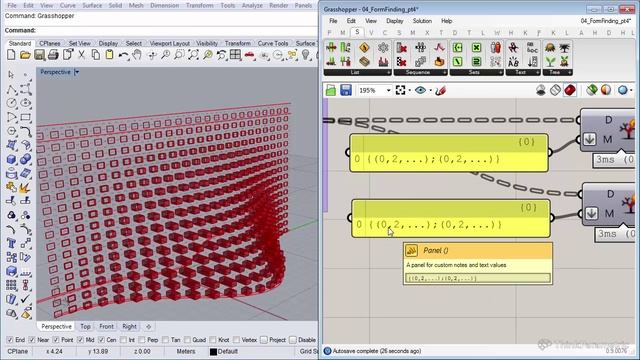Viewport: 640px width, 360px height.
Task: Click the four-viewport layout icon in Rhino
Action: click(x=236, y=54)
